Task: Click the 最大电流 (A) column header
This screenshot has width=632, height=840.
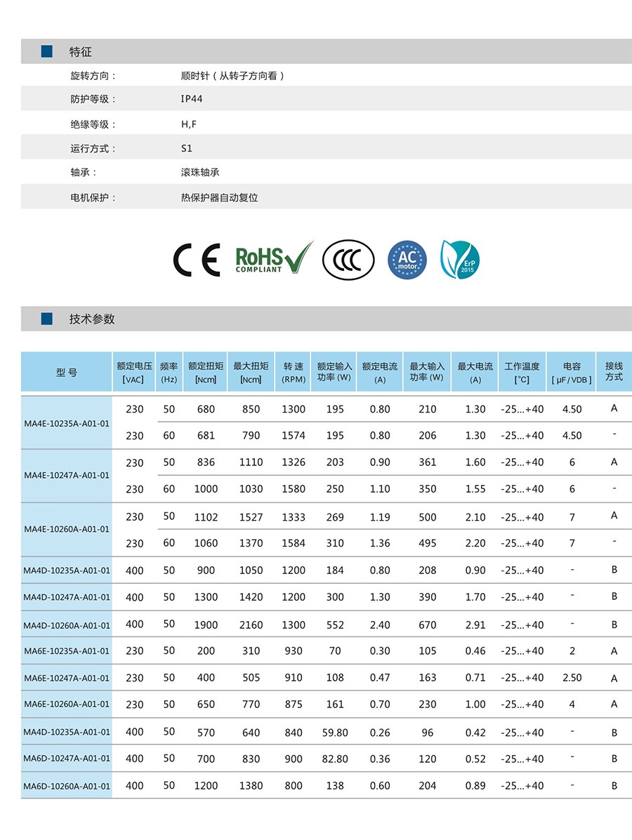Action: 475,373
